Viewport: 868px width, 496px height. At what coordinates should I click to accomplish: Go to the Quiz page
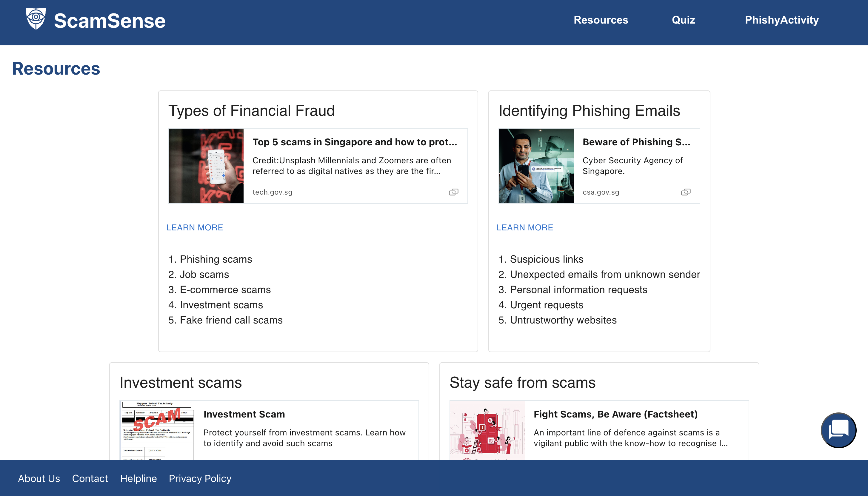pos(683,20)
